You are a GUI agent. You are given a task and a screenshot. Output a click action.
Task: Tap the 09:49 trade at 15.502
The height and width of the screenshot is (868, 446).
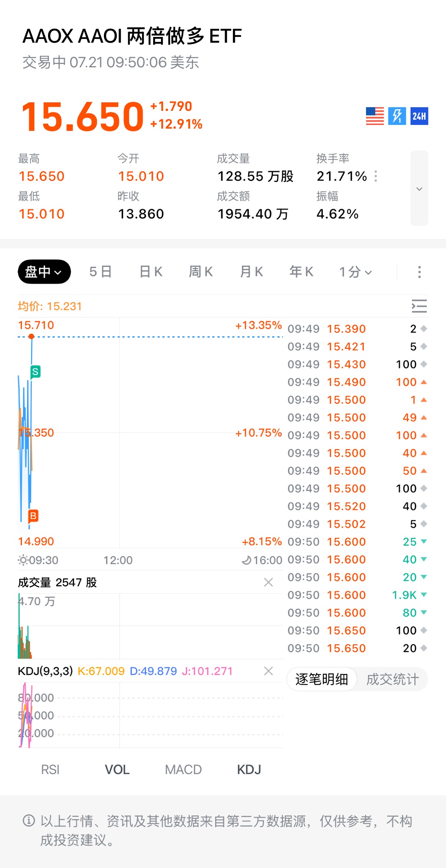(357, 524)
